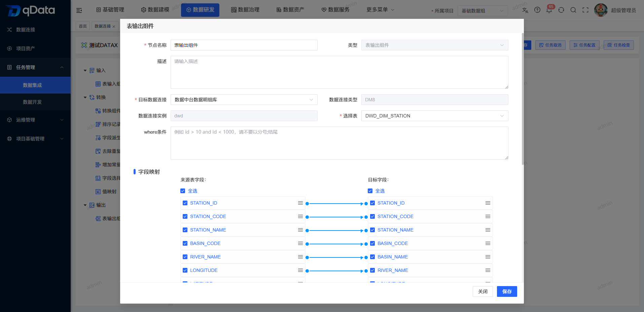The height and width of the screenshot is (312, 644).
Task: Collapse the 任务管理 sidebar group
Action: click(x=35, y=67)
